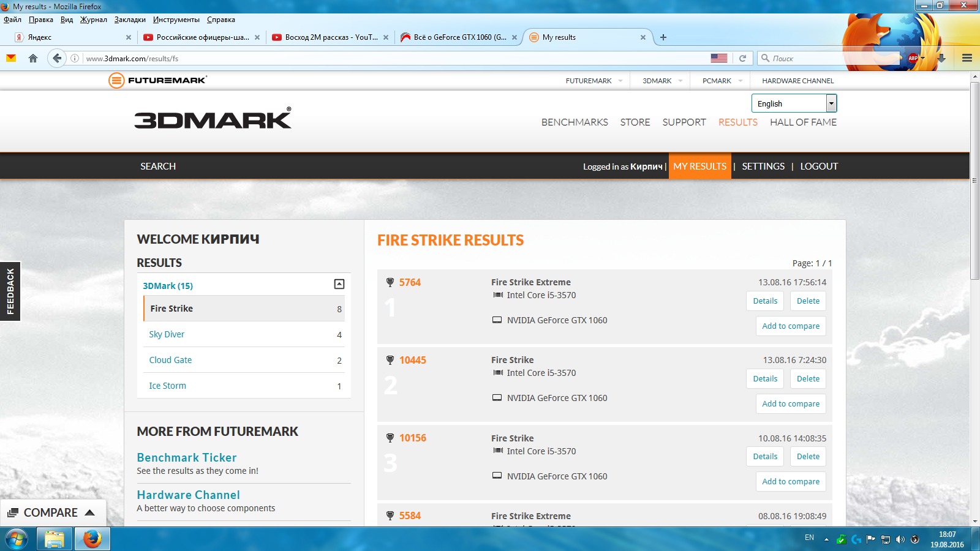Delete the 10445 Fire Strike result

click(808, 378)
